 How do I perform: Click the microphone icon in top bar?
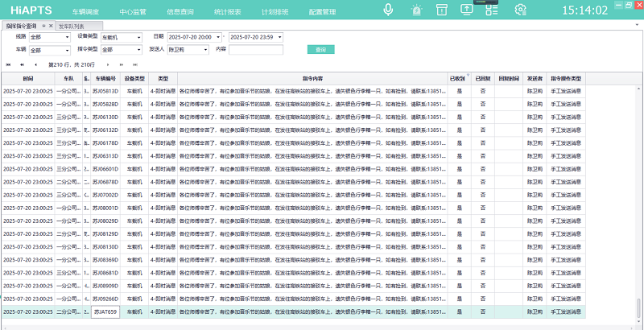[x=388, y=10]
